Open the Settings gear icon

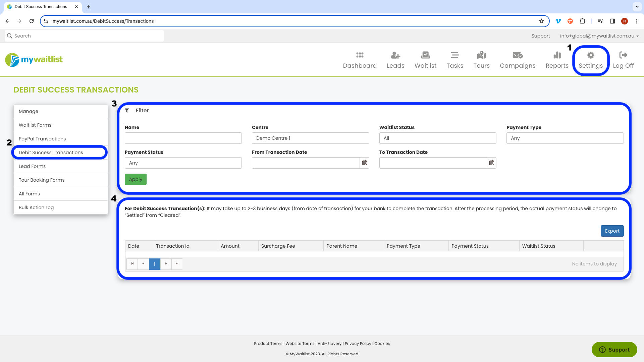click(591, 55)
